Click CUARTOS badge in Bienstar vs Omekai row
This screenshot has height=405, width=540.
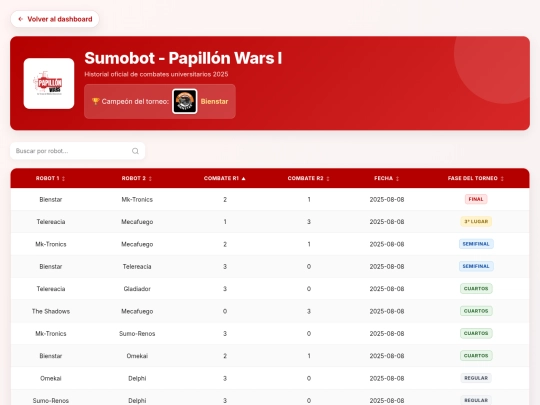pos(476,356)
